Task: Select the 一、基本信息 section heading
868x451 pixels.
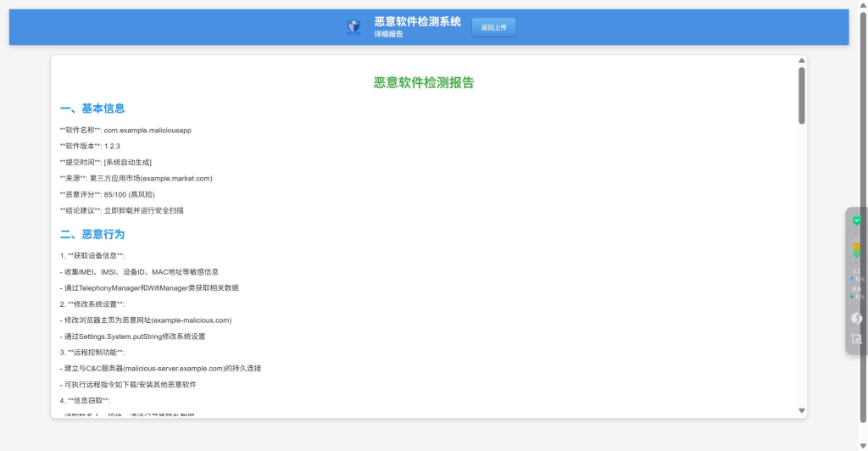Action: 92,109
